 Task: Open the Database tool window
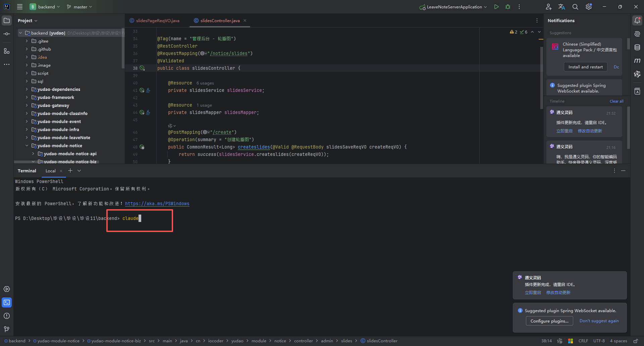pos(637,47)
